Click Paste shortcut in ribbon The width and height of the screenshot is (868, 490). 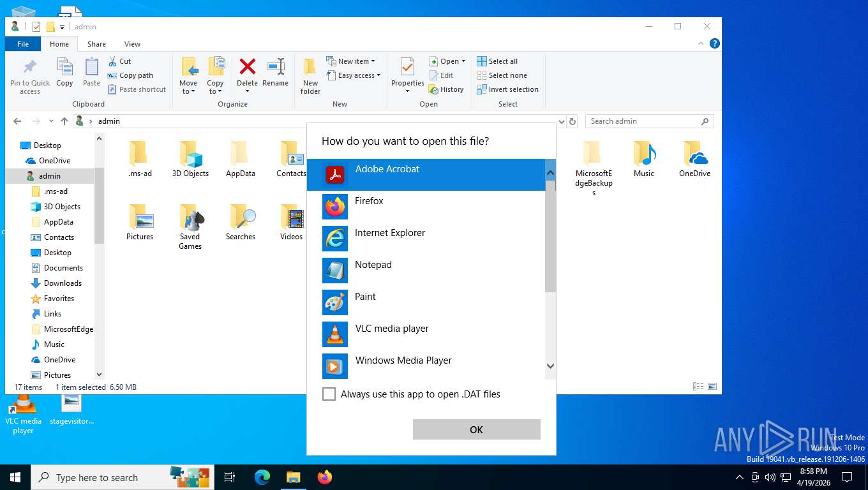coord(137,89)
